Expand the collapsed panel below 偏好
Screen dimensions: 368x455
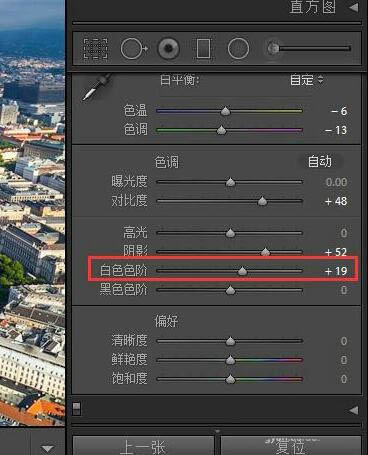tap(354, 410)
